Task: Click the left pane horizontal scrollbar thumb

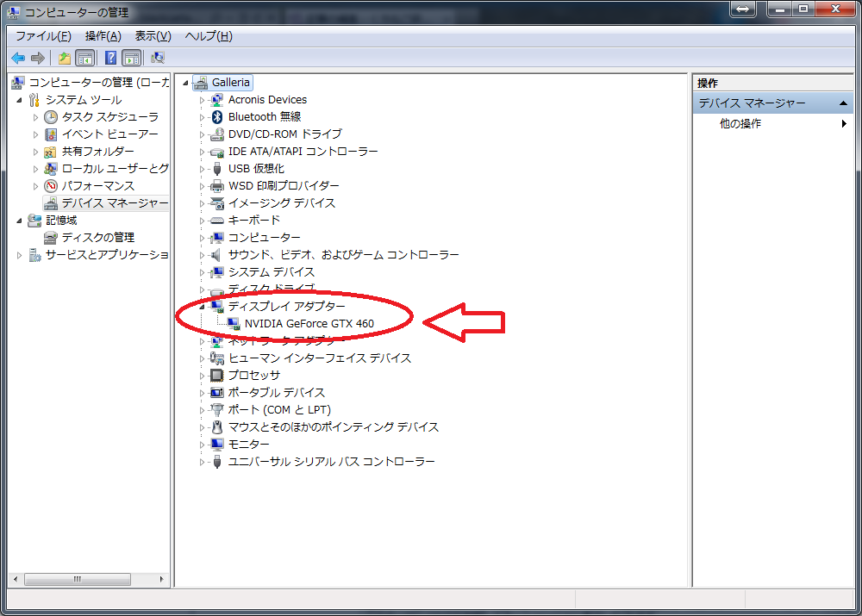Action: tap(78, 579)
